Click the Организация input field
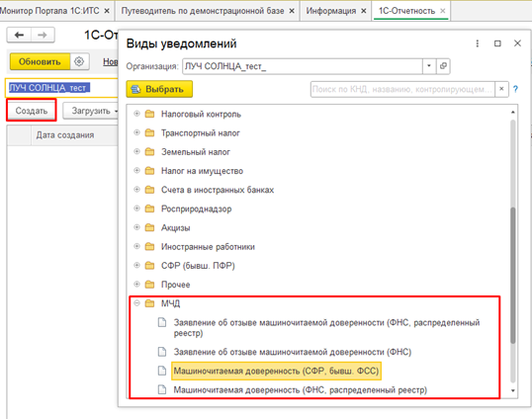Image resolution: width=532 pixels, height=419 pixels. pos(303,66)
